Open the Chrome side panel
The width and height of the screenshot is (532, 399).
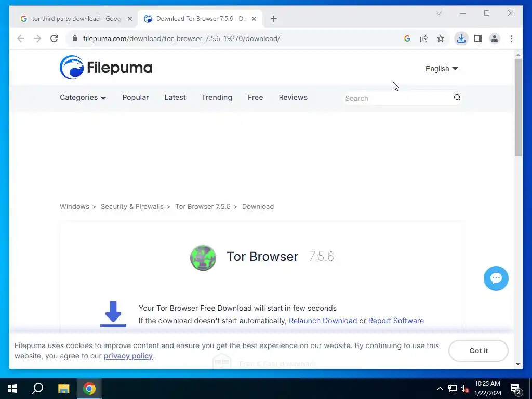coord(478,38)
